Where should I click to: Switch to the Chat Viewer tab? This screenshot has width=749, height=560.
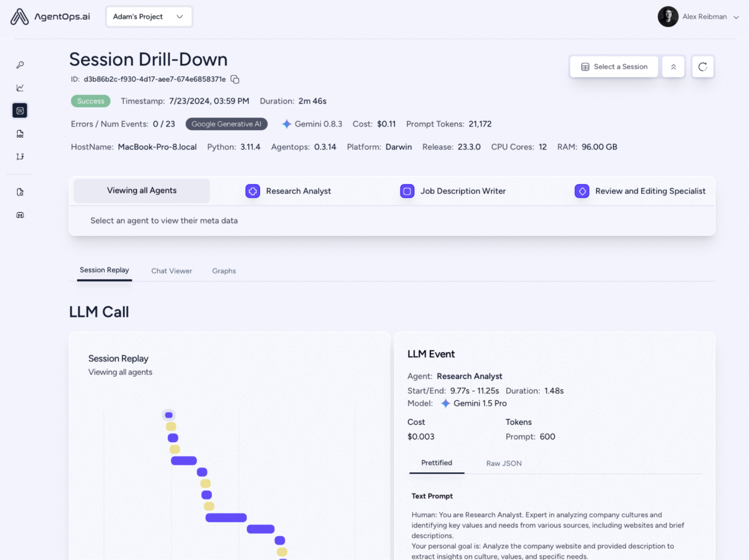click(x=171, y=270)
